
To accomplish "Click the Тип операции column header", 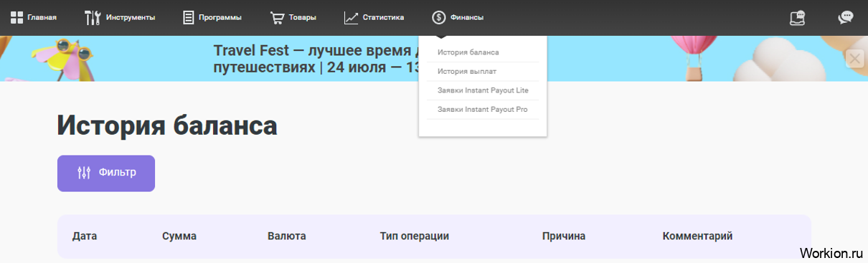I will [415, 236].
